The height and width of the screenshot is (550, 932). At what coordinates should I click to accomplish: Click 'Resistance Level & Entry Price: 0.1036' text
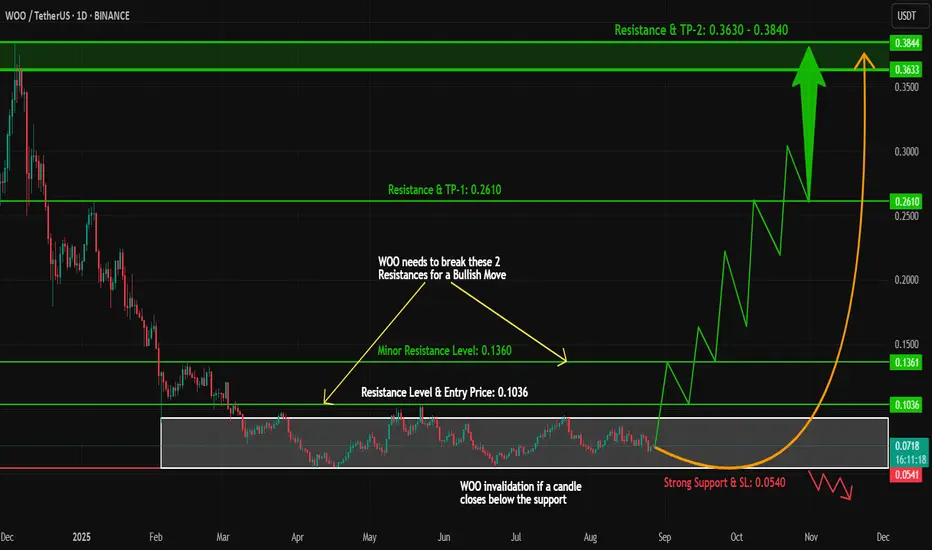(444, 392)
